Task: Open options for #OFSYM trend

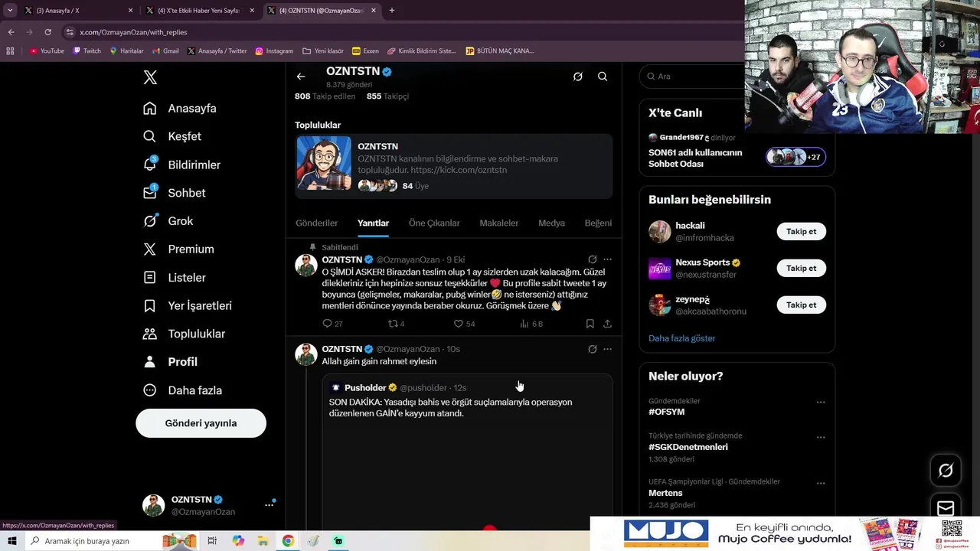Action: tap(821, 402)
